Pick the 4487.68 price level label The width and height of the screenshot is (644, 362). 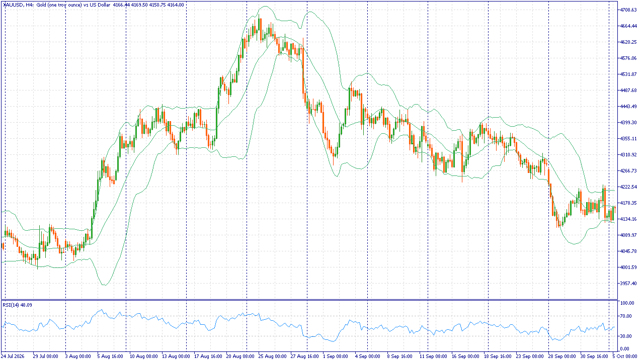(629, 90)
